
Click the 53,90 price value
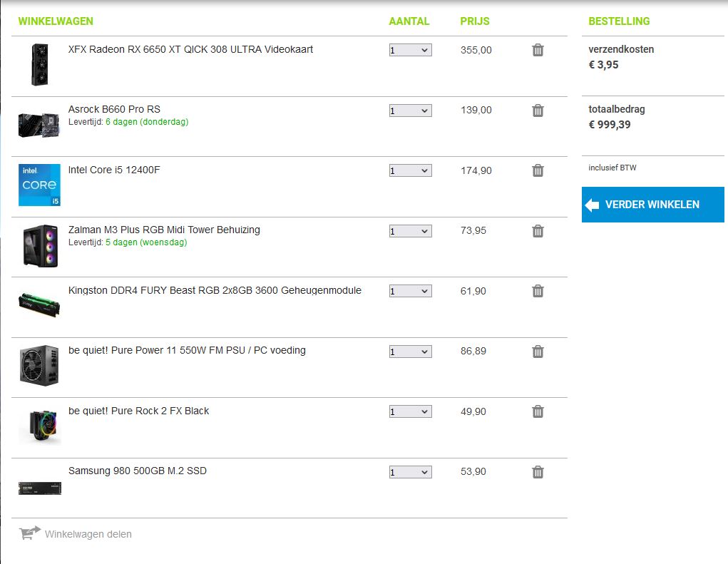pyautogui.click(x=473, y=471)
